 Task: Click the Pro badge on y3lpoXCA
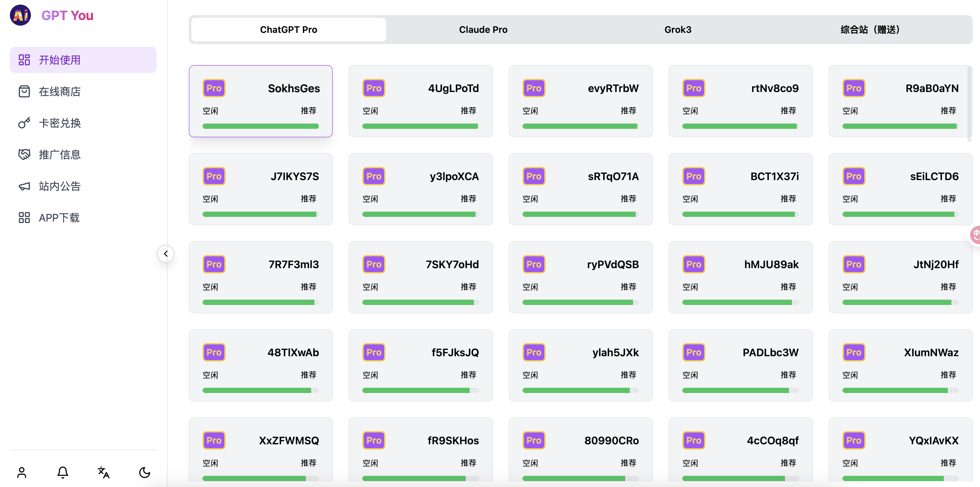(x=374, y=176)
